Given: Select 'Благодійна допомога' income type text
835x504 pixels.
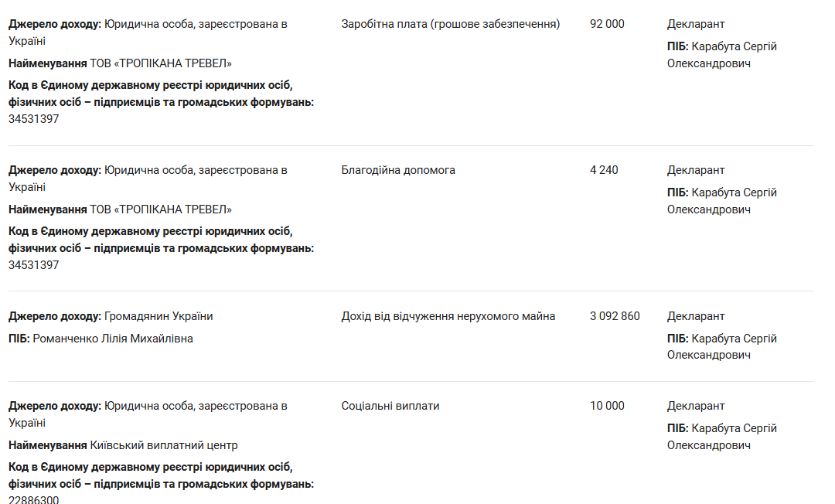Looking at the screenshot, I should tap(398, 170).
